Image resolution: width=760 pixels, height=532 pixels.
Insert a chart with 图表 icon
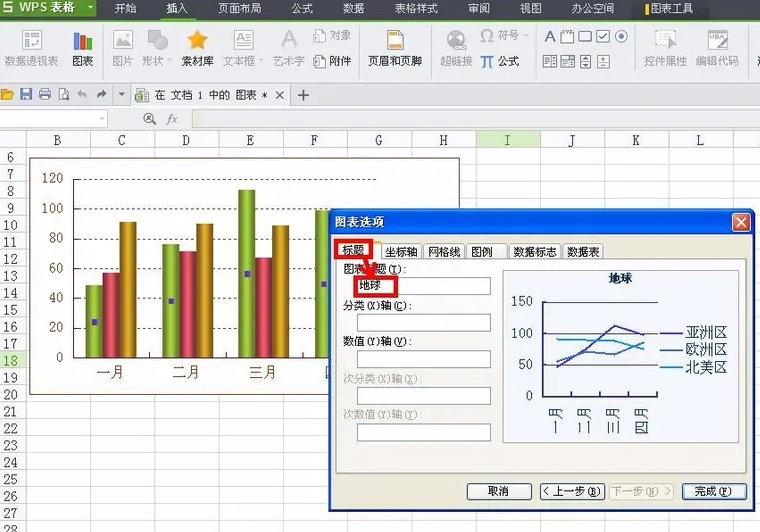(83, 48)
